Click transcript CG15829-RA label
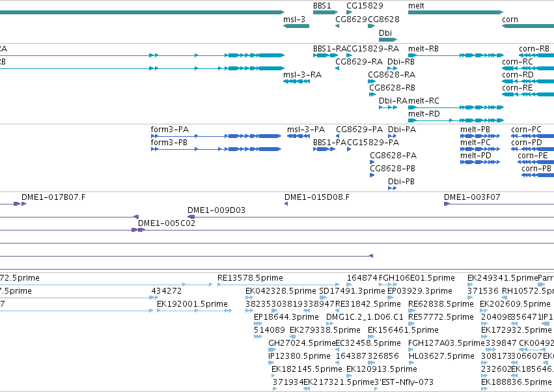554x392 pixels. pyautogui.click(x=373, y=49)
